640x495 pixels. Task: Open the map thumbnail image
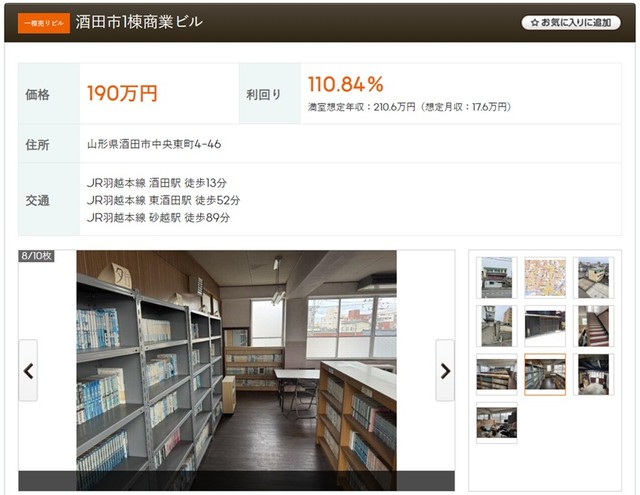click(x=545, y=277)
